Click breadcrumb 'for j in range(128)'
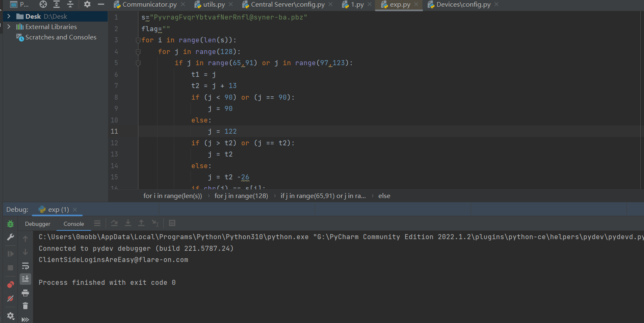This screenshot has width=644, height=323. click(x=241, y=196)
